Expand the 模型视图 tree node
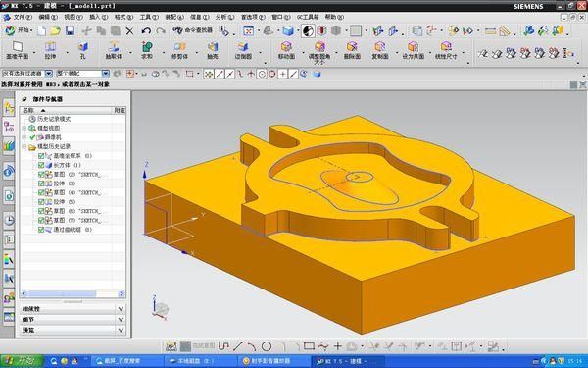The width and height of the screenshot is (588, 368). point(24,128)
